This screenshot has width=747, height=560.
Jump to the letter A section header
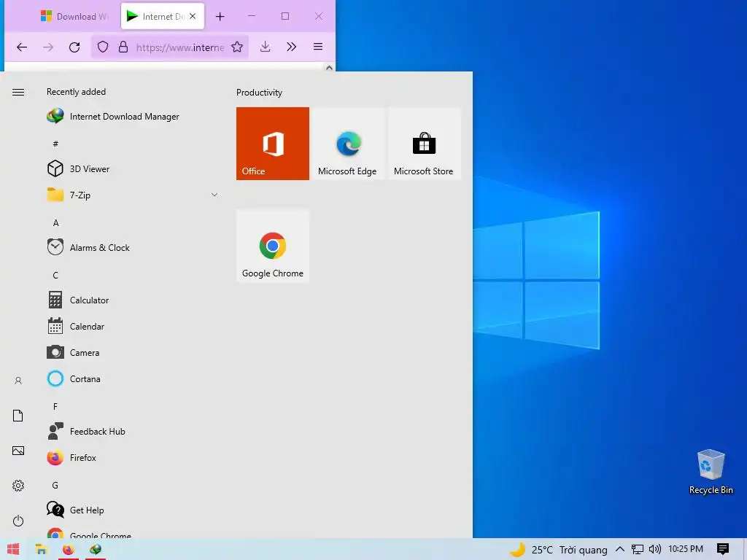[x=55, y=223]
